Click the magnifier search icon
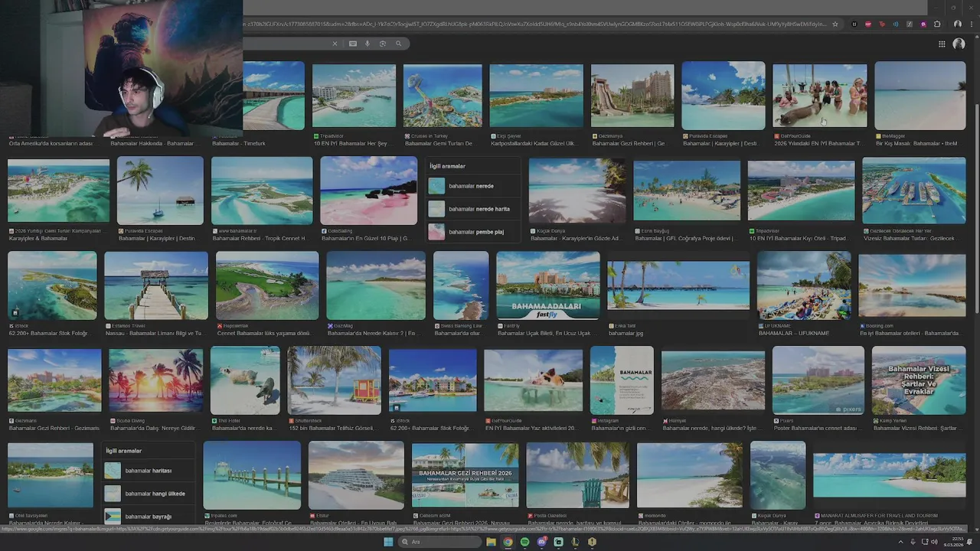 click(x=398, y=44)
